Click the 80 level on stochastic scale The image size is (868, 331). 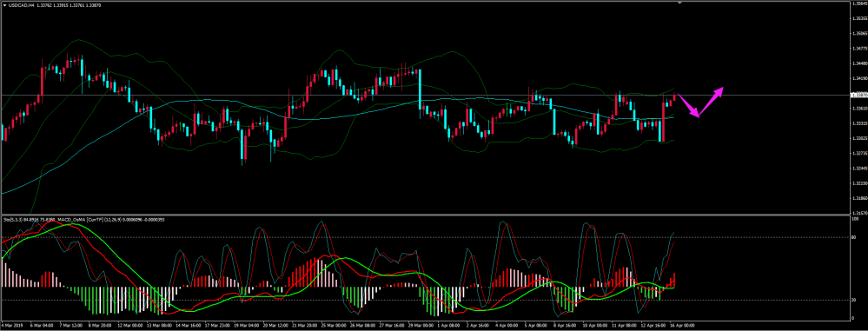click(x=854, y=237)
